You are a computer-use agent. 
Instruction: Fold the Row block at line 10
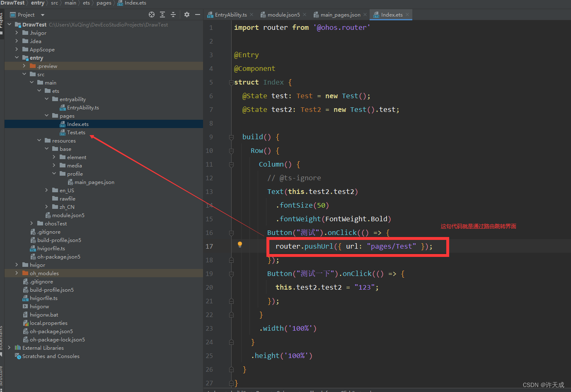click(x=231, y=151)
